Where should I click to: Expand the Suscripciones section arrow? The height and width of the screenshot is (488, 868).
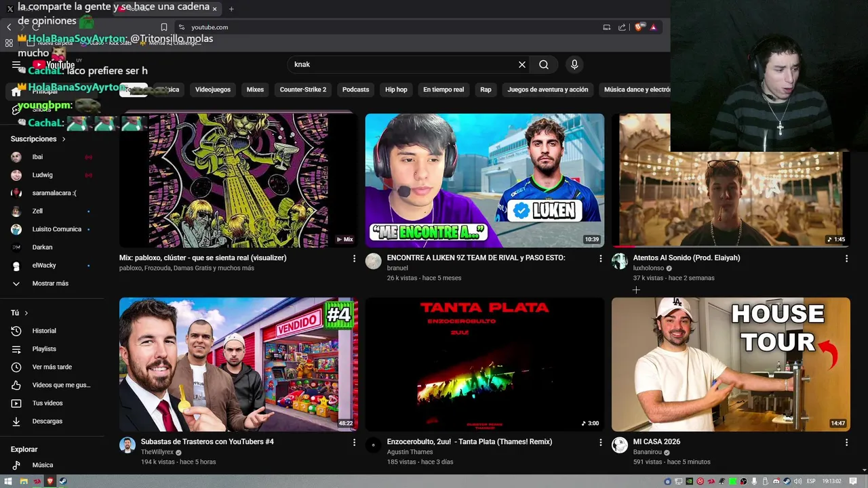tap(64, 139)
